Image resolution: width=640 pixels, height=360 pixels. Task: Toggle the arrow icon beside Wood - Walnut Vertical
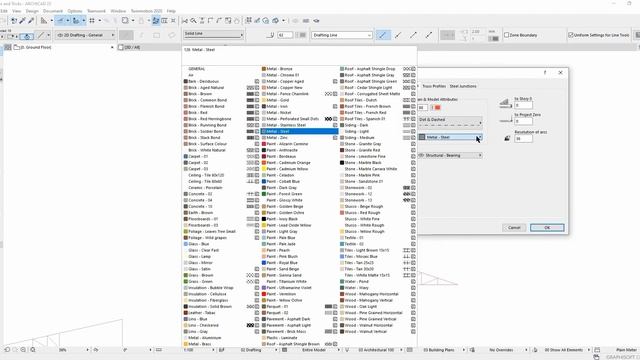pyautogui.click(x=413, y=331)
